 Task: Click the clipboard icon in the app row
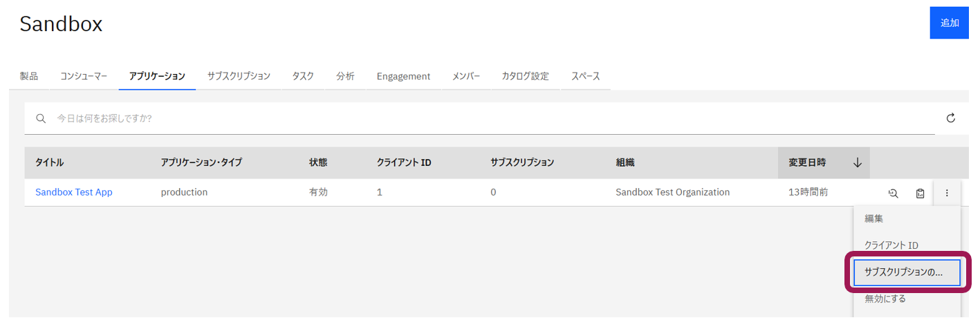[x=920, y=193]
